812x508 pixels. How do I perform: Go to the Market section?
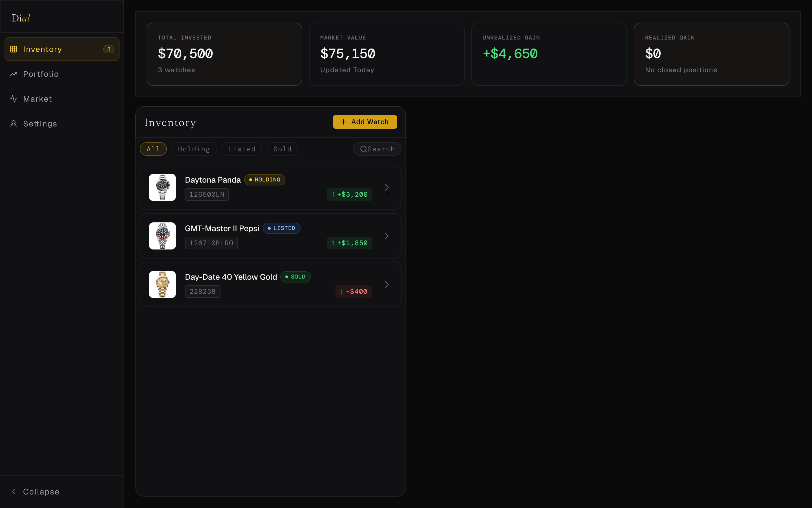click(x=62, y=99)
